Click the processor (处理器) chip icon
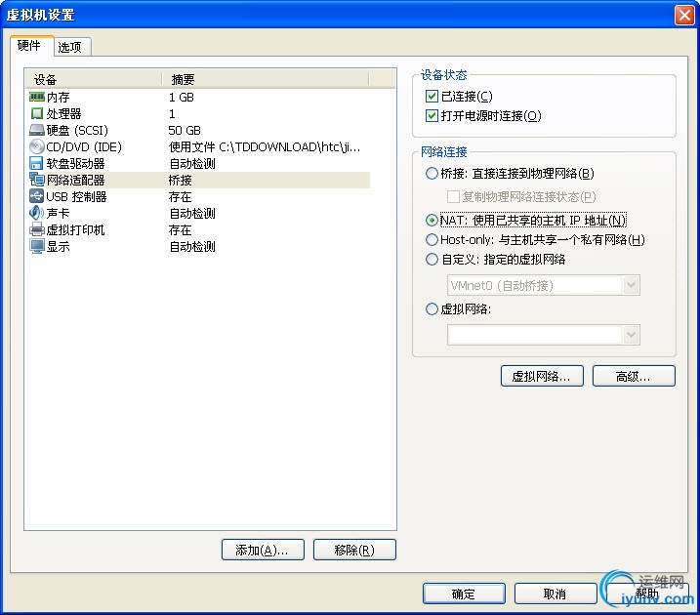The height and width of the screenshot is (615, 700). click(x=36, y=113)
